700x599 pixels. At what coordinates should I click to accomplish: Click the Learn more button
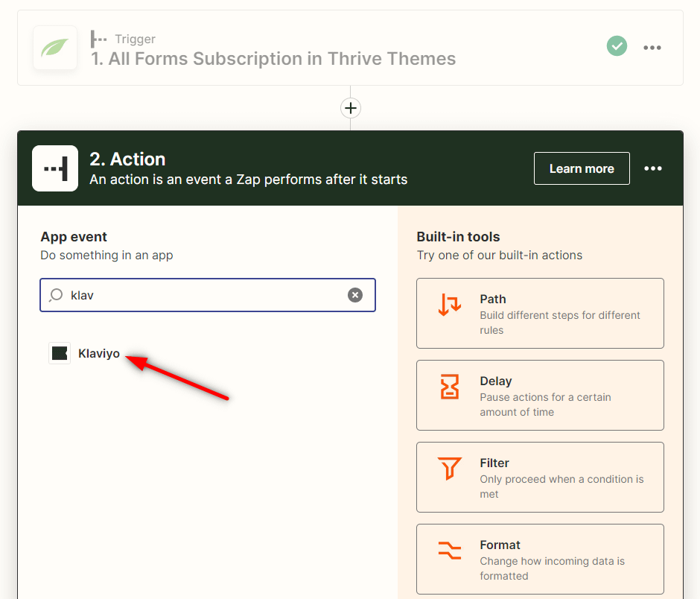(x=582, y=168)
